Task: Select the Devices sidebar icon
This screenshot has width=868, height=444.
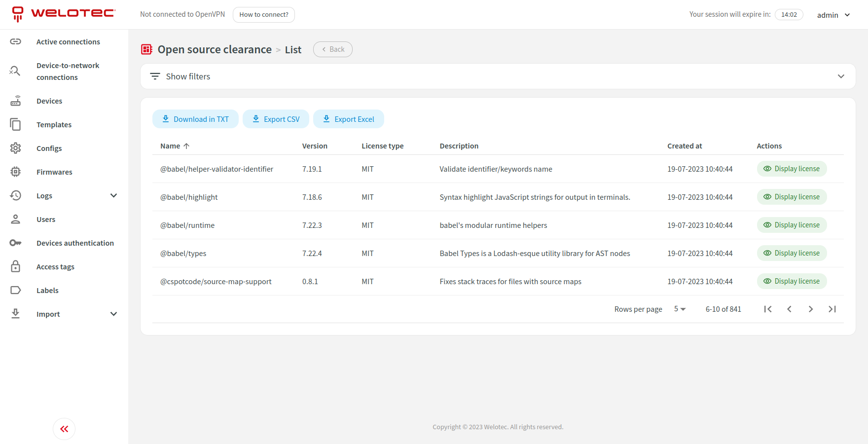Action: pos(16,101)
